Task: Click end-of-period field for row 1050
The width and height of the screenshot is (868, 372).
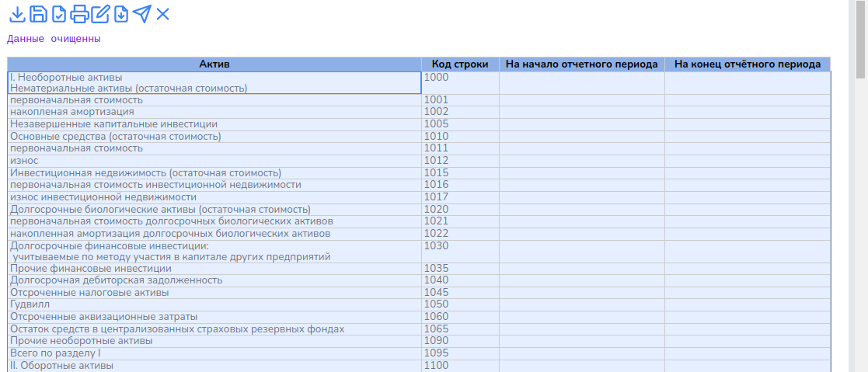Action: tap(748, 304)
